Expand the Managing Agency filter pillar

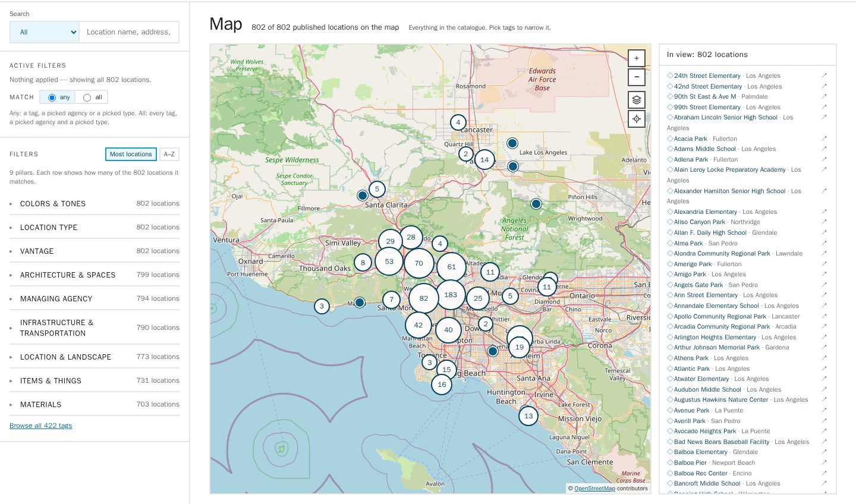coord(95,298)
